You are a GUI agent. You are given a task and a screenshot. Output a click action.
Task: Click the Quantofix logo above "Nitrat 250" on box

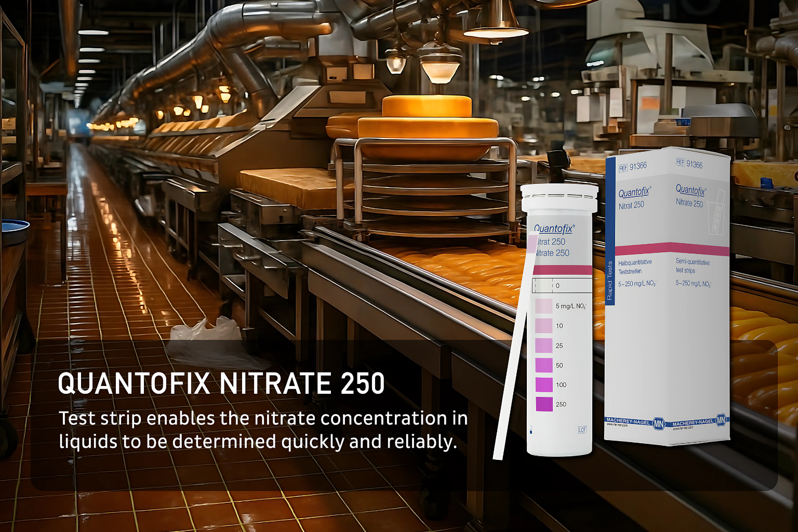(634, 193)
